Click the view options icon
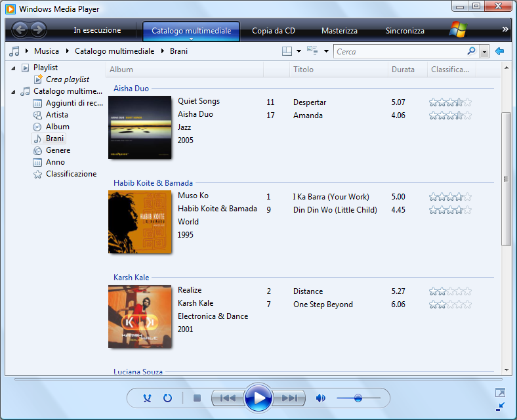The height and width of the screenshot is (420, 517). point(312,51)
